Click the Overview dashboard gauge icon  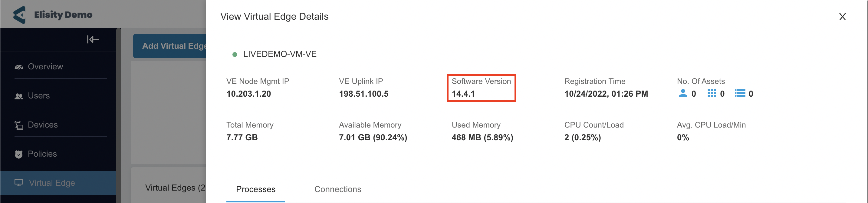[19, 67]
